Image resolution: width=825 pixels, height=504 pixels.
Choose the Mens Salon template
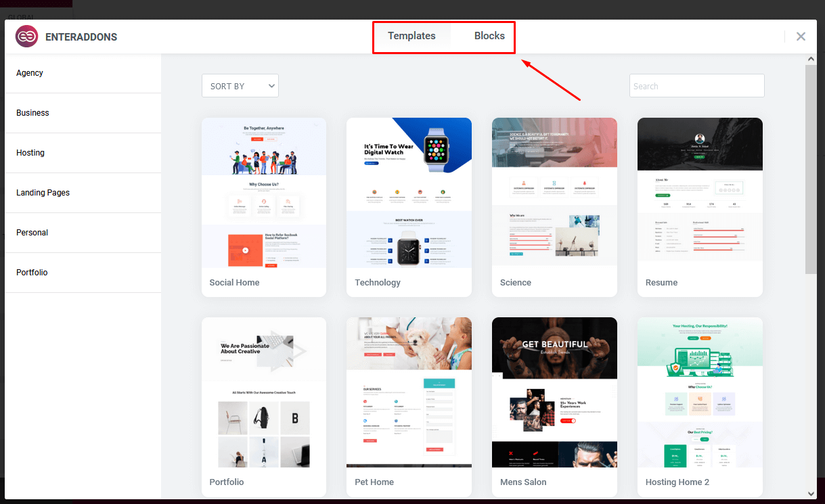(x=554, y=392)
